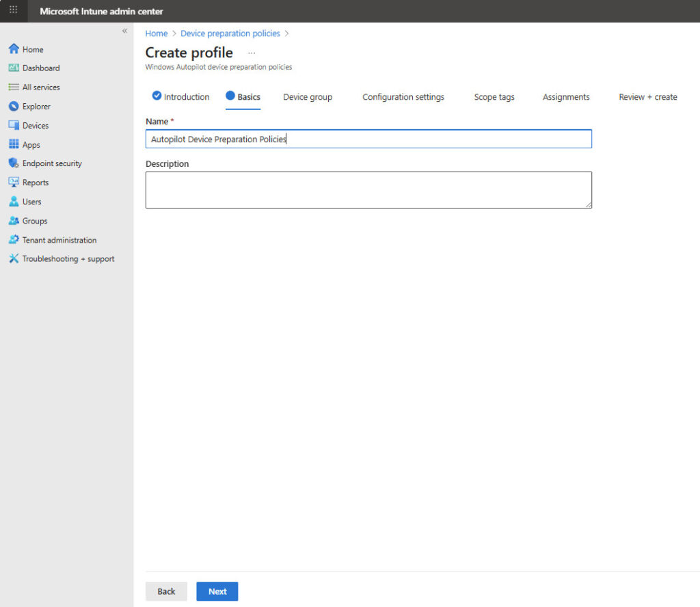Switch to the Device group tab
Viewport: 700px width, 607px height.
[x=308, y=97]
